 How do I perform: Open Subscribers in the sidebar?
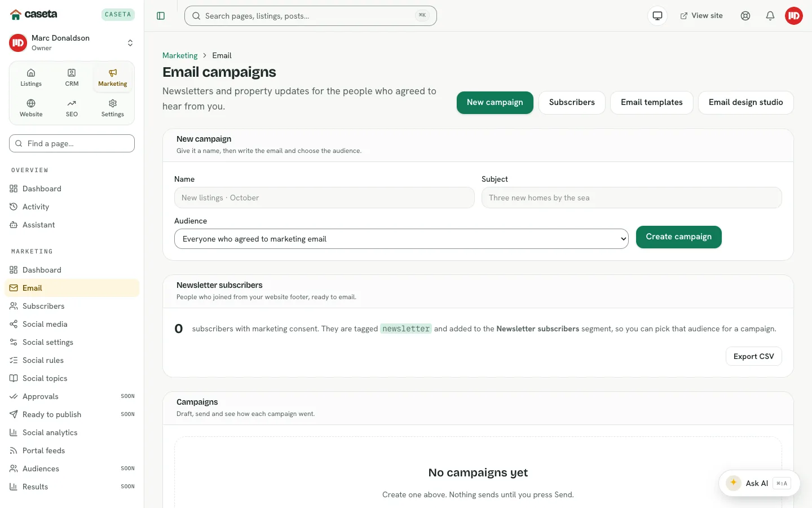pos(72,306)
